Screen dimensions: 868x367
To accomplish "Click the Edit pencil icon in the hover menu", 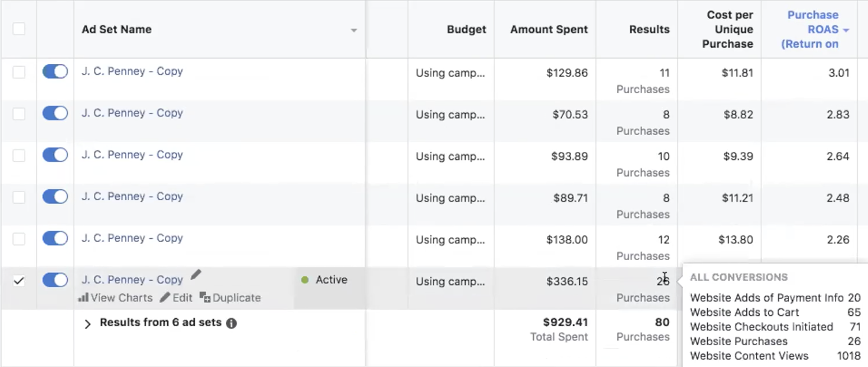I will coord(166,297).
